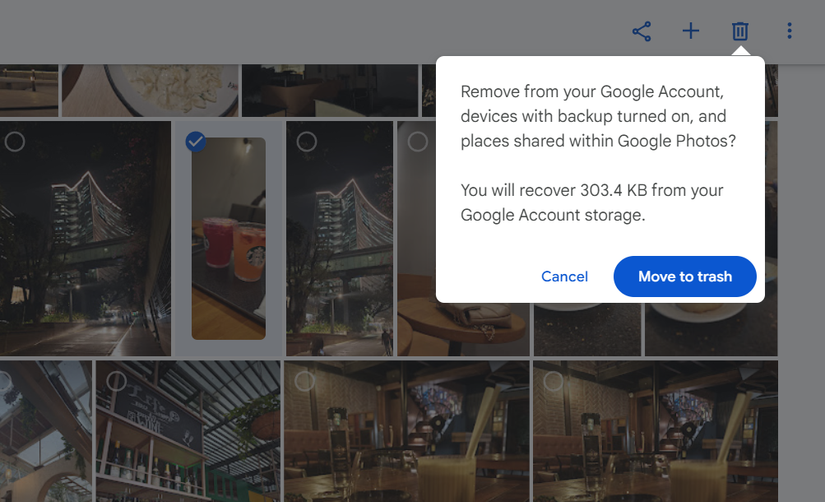Viewport: 825px width, 502px height.
Task: Click the plus Add to icon
Action: (x=690, y=31)
